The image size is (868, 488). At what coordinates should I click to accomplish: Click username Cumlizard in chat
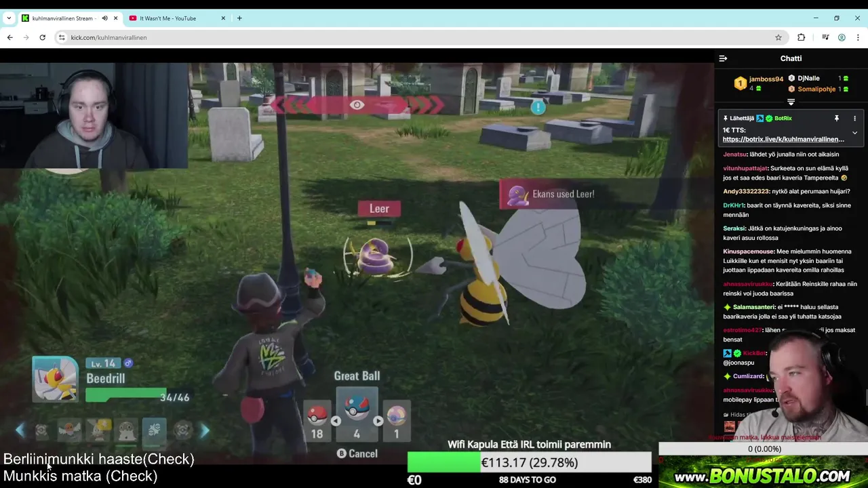click(x=748, y=376)
